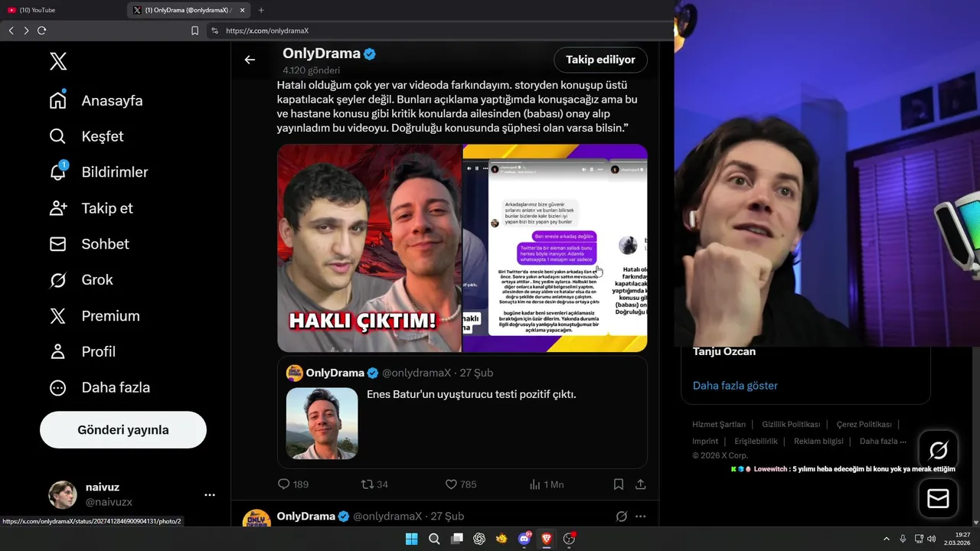The width and height of the screenshot is (980, 551).
Task: Open Çerez Politikası link
Action: coord(864,424)
